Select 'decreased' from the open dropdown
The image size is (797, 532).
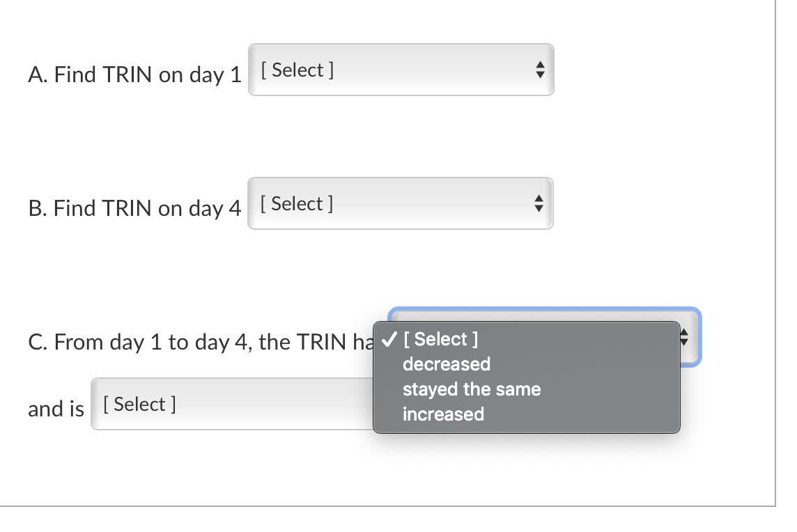(x=446, y=363)
